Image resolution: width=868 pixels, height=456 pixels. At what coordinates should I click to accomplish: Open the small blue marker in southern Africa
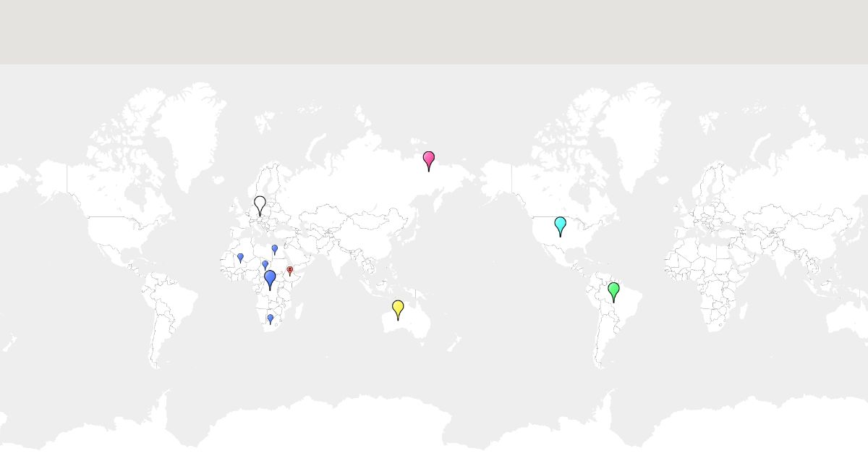(x=271, y=318)
